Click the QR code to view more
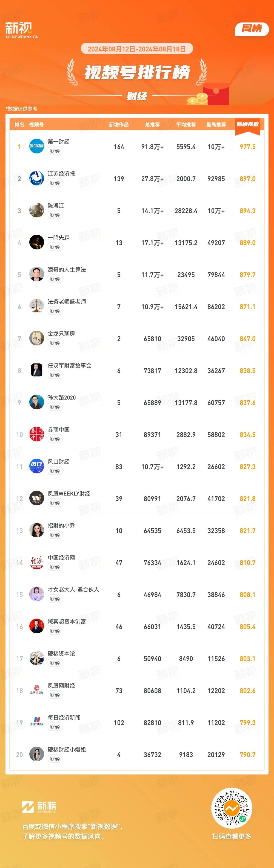The image size is (274, 868). (232, 808)
